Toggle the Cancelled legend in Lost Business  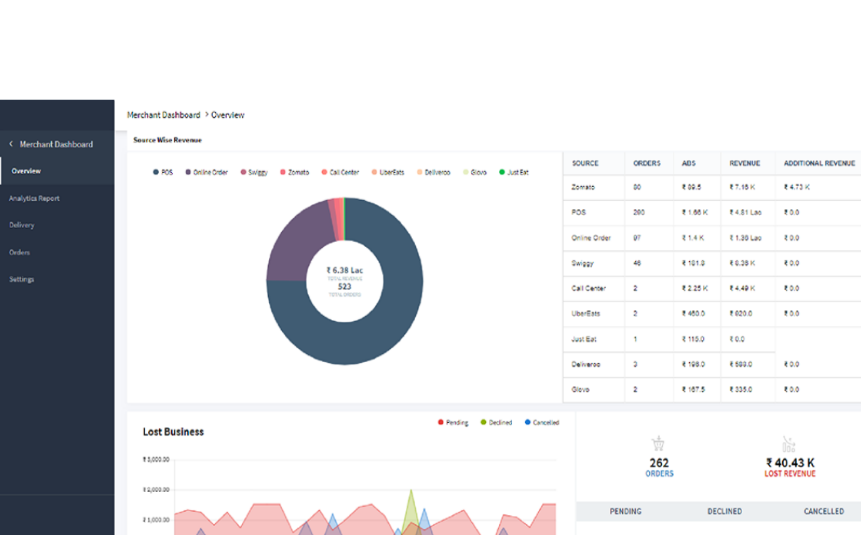pyautogui.click(x=541, y=422)
